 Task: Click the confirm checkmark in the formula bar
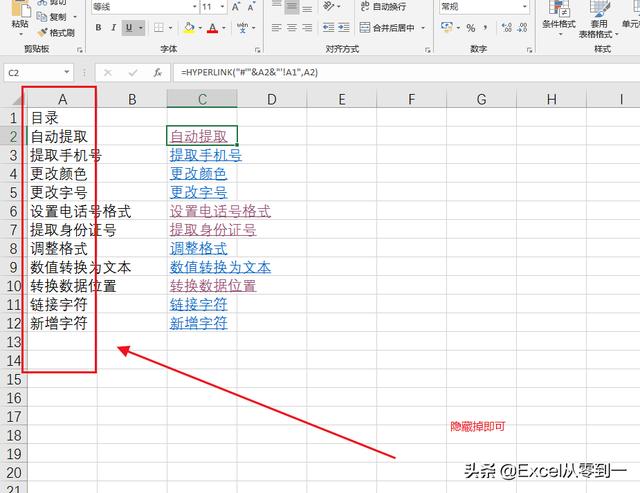pos(133,73)
